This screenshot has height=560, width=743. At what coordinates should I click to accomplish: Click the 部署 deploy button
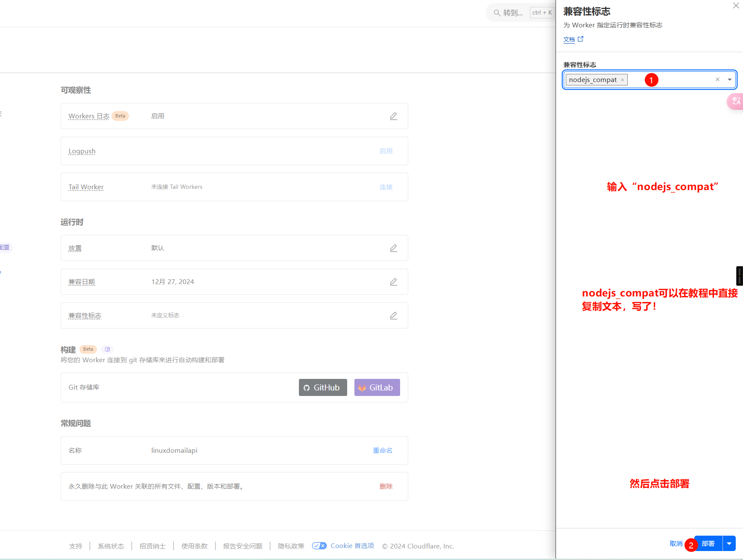coord(708,543)
